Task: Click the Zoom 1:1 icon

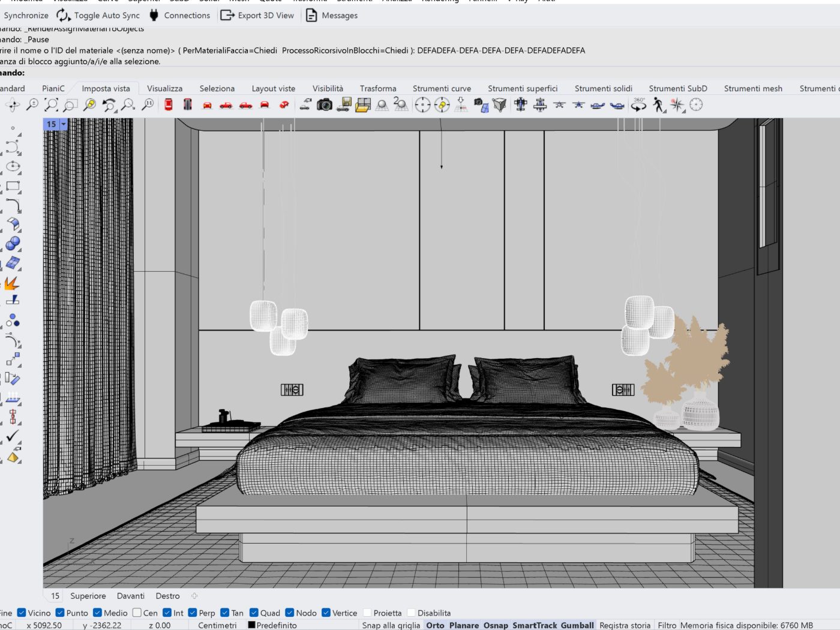Action: 148,105
